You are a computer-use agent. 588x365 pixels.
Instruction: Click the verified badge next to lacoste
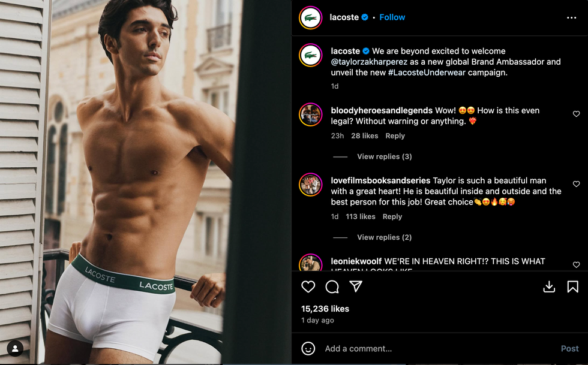[365, 17]
